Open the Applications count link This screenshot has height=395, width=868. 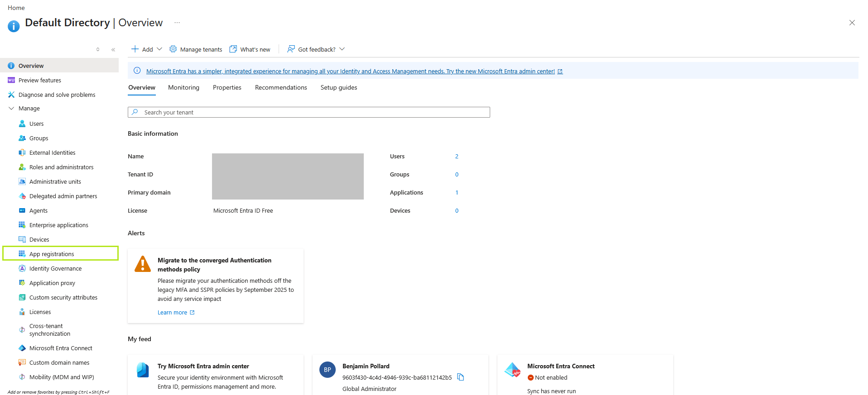457,192
